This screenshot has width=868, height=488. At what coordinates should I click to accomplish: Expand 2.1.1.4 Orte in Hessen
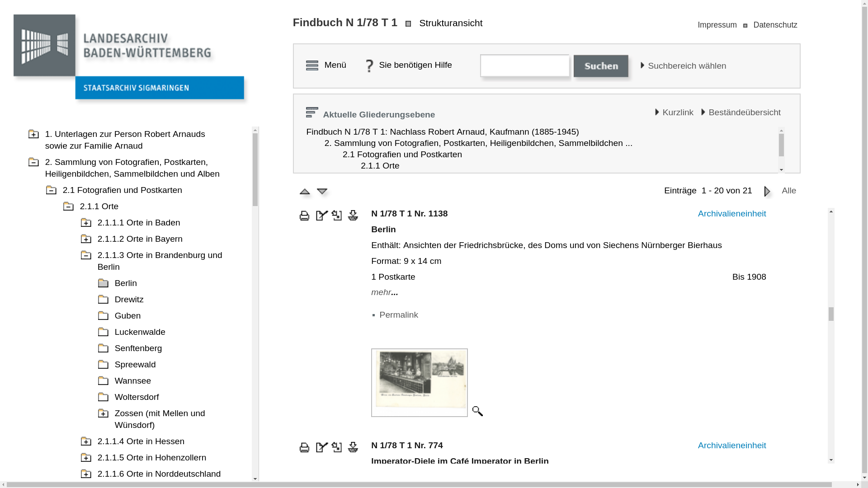86,441
